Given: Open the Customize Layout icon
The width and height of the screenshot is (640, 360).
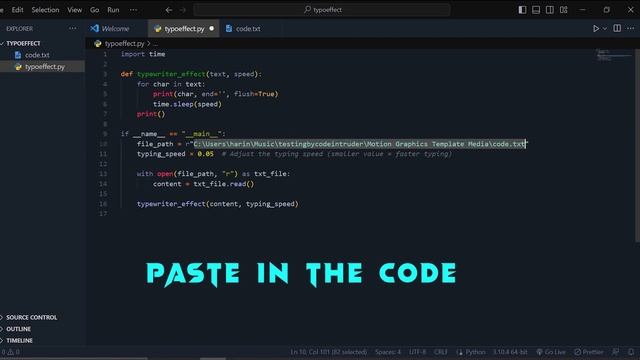Looking at the screenshot, I should click(564, 10).
